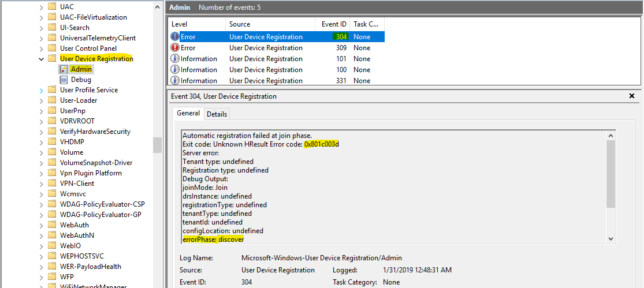This screenshot has width=644, height=288.
Task: Collapse the User Device Registration node
Action: pos(42,59)
